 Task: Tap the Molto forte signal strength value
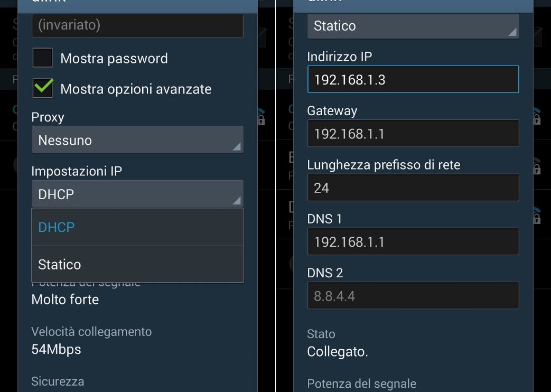(x=66, y=300)
